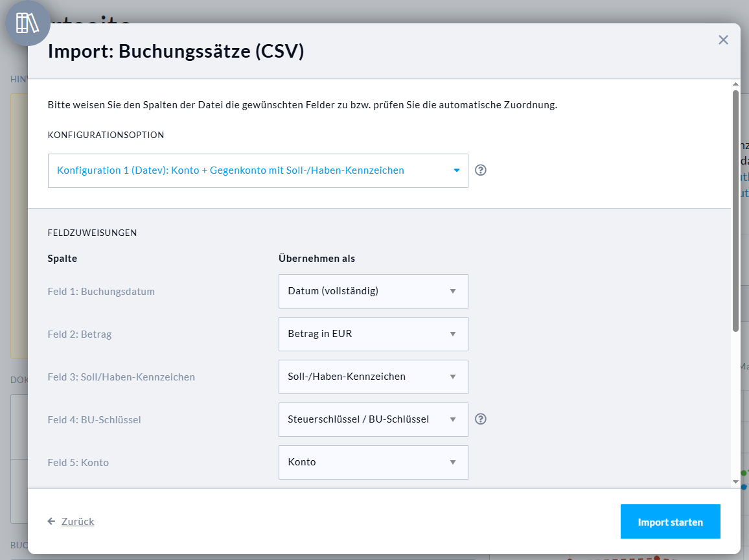Click the dialog scrollbar up arrow
The image size is (749, 560).
pos(735,84)
